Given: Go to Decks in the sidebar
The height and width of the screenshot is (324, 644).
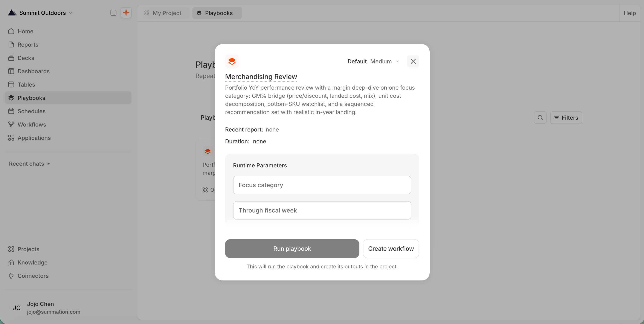Looking at the screenshot, I should point(68,58).
